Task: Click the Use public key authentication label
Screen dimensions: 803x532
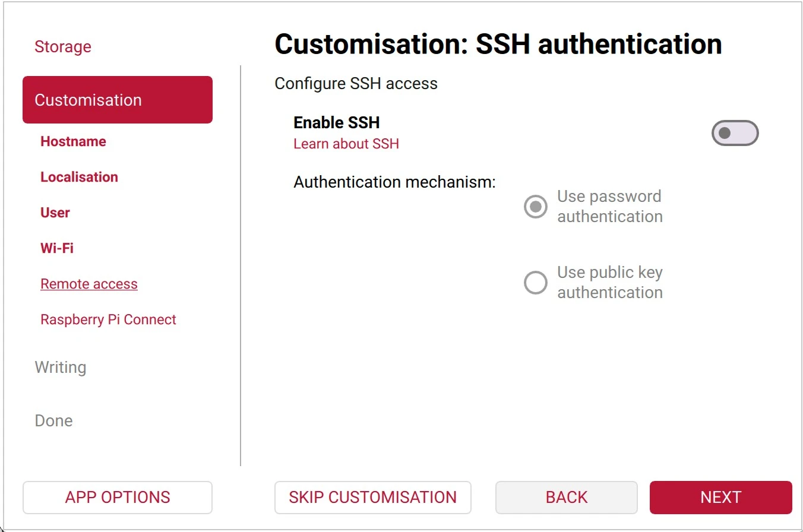Action: click(x=610, y=282)
